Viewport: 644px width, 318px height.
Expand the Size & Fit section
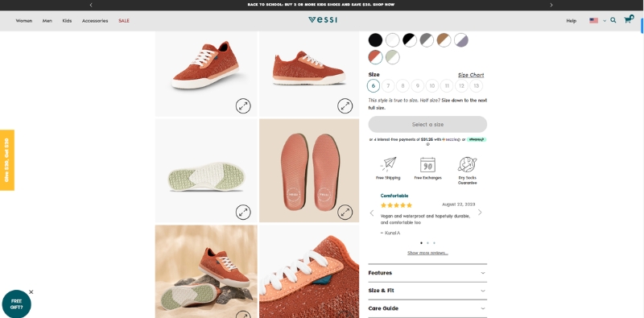pyautogui.click(x=427, y=291)
